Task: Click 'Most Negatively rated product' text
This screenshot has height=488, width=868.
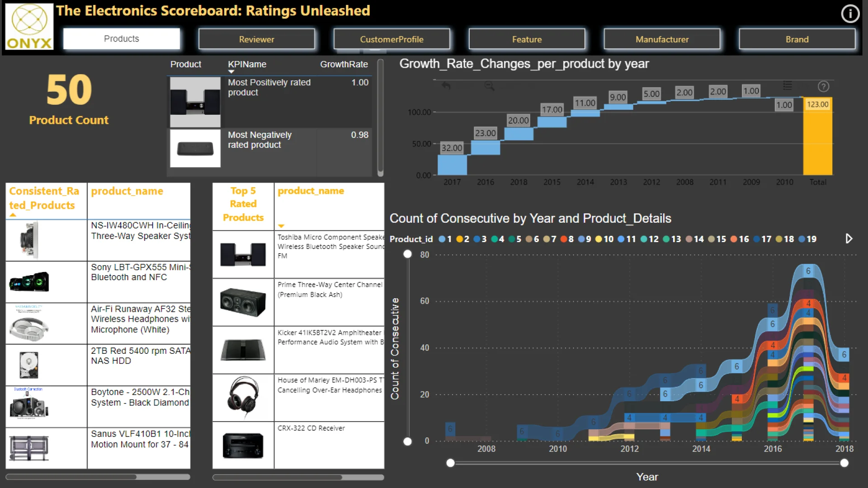Action: (260, 140)
